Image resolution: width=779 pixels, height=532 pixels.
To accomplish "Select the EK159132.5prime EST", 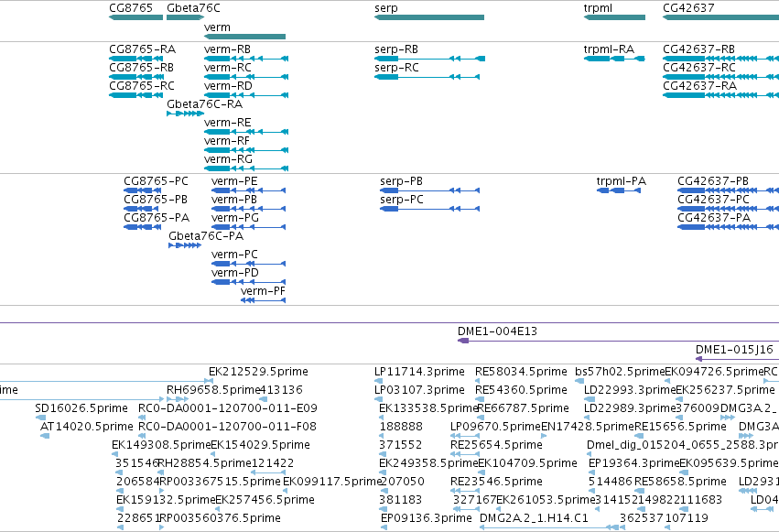I will tap(120, 509).
